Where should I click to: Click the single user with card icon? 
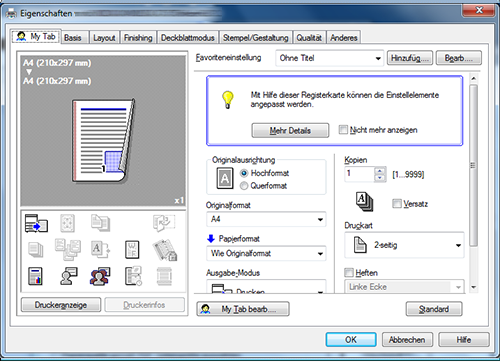(69, 276)
